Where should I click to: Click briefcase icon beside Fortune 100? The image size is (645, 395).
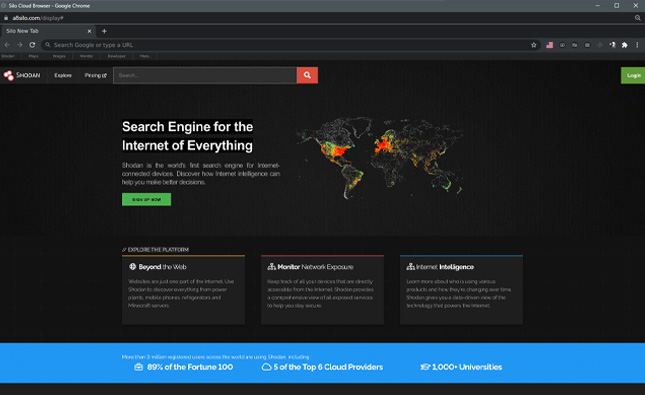[x=139, y=367]
